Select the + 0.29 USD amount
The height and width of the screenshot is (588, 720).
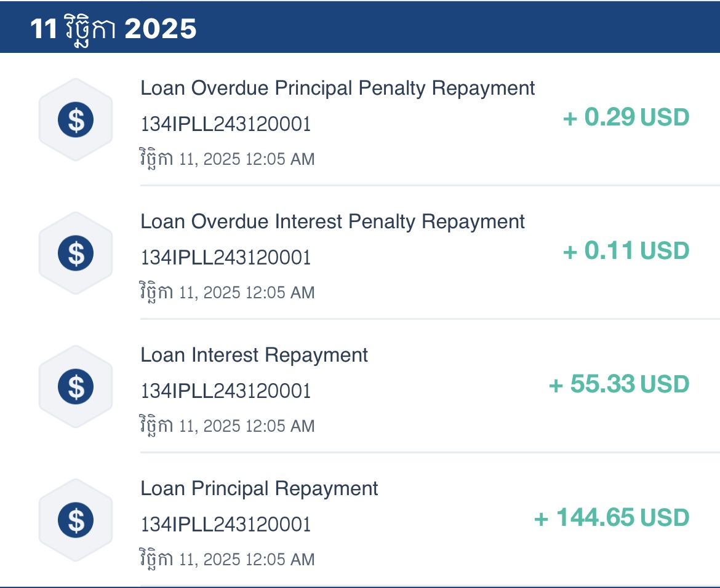(626, 117)
